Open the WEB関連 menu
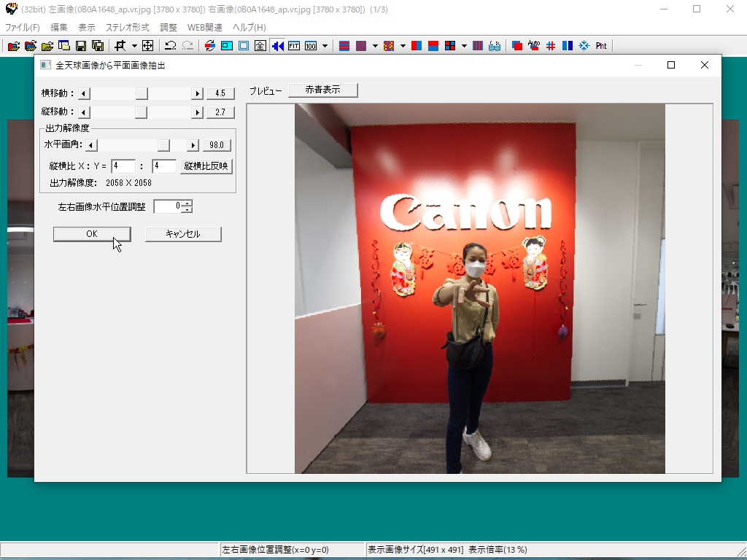Image resolution: width=747 pixels, height=560 pixels. point(205,28)
